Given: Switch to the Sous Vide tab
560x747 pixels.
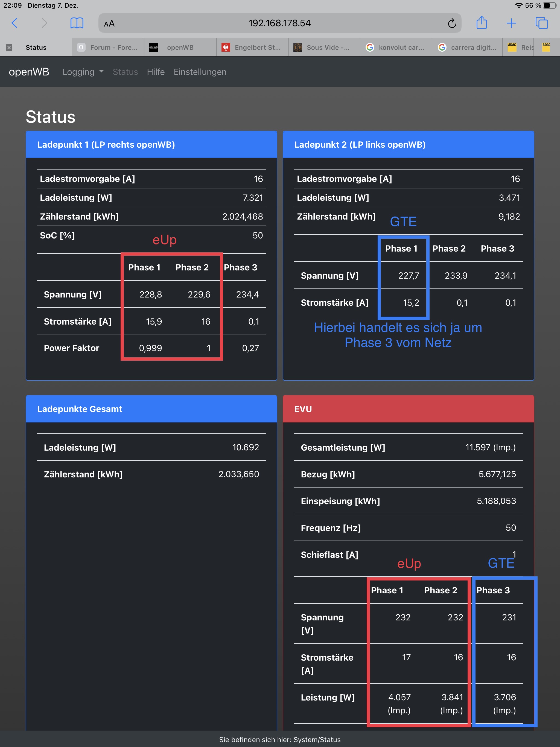Looking at the screenshot, I should tap(324, 48).
